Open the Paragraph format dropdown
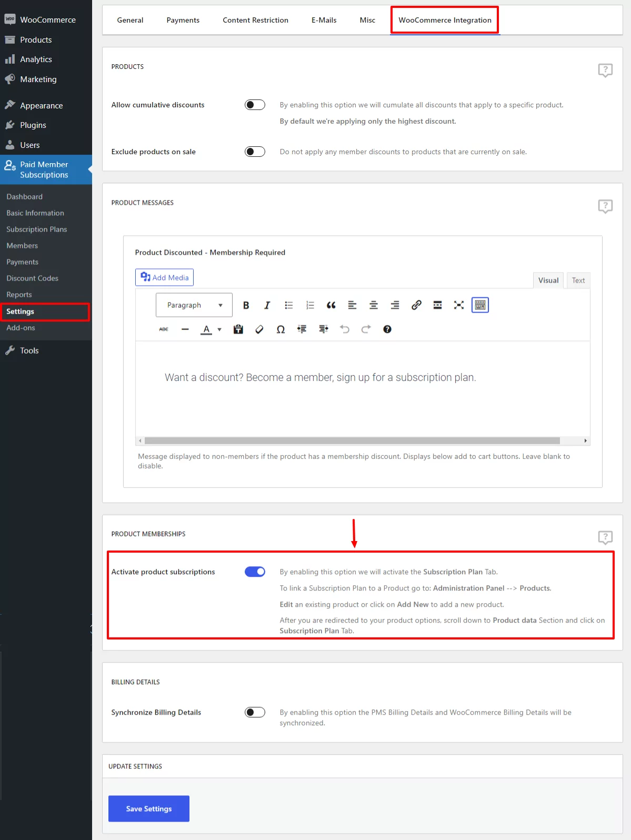The width and height of the screenshot is (631, 840). [194, 305]
